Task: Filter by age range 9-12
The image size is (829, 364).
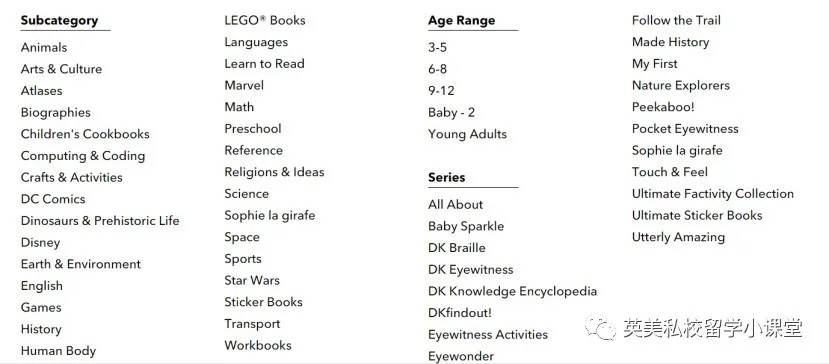Action: [441, 91]
